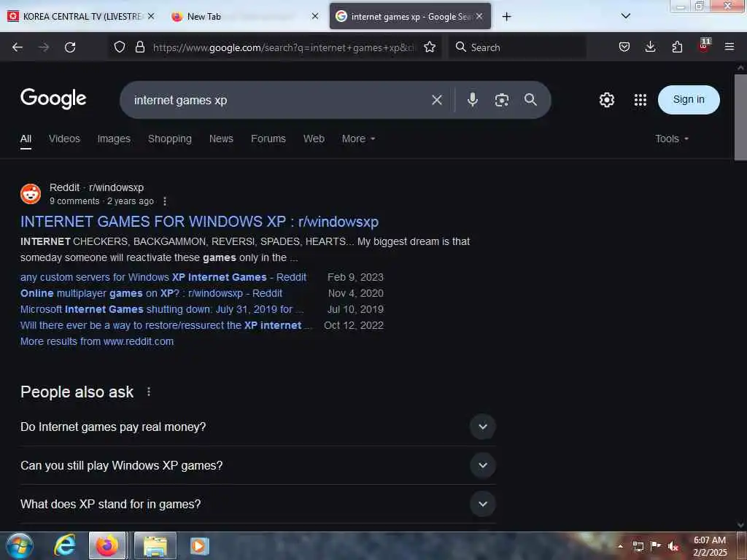The height and width of the screenshot is (560, 747).
Task: Close the KOREA CENTRAL TV tab
Action: (x=151, y=16)
